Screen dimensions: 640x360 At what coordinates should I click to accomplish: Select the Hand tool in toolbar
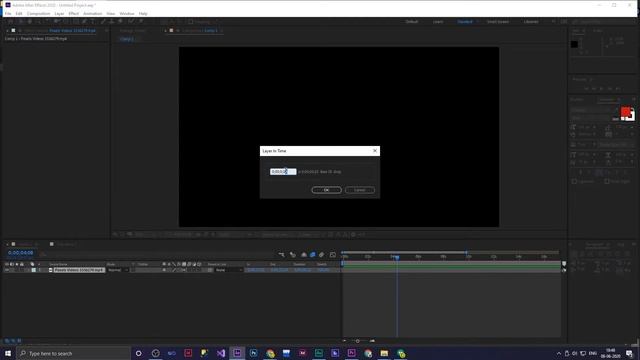(29, 21)
